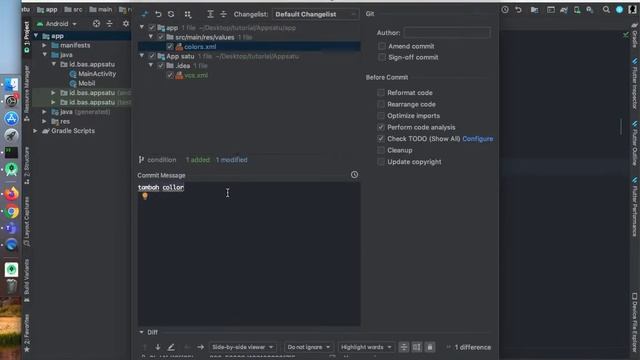Click the scroll from source target icon in Project panel

point(96,24)
